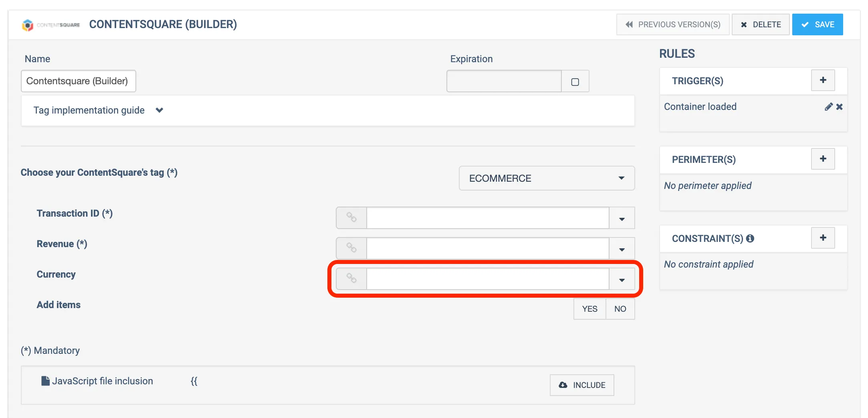Image resolution: width=868 pixels, height=418 pixels.
Task: Click the Currency link variable icon
Action: (351, 279)
